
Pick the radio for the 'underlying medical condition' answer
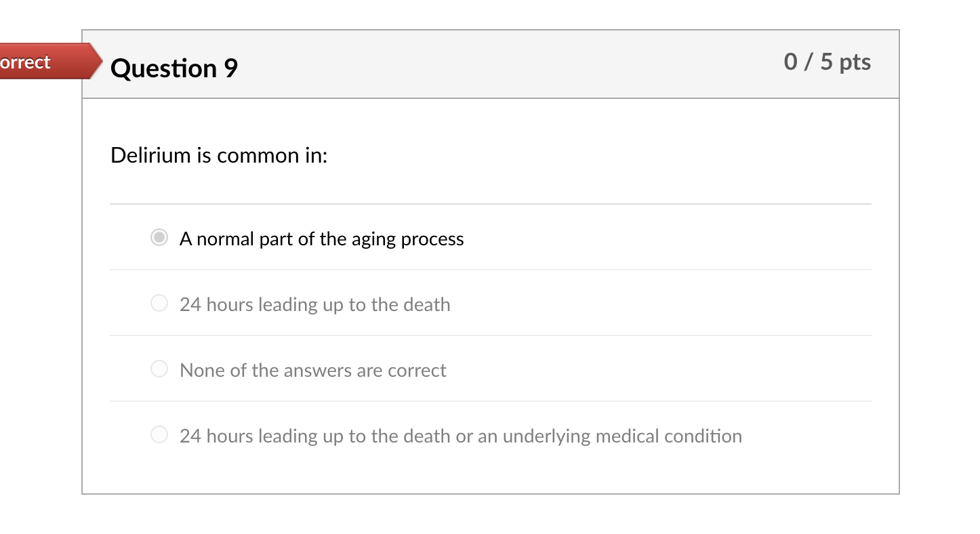[159, 435]
